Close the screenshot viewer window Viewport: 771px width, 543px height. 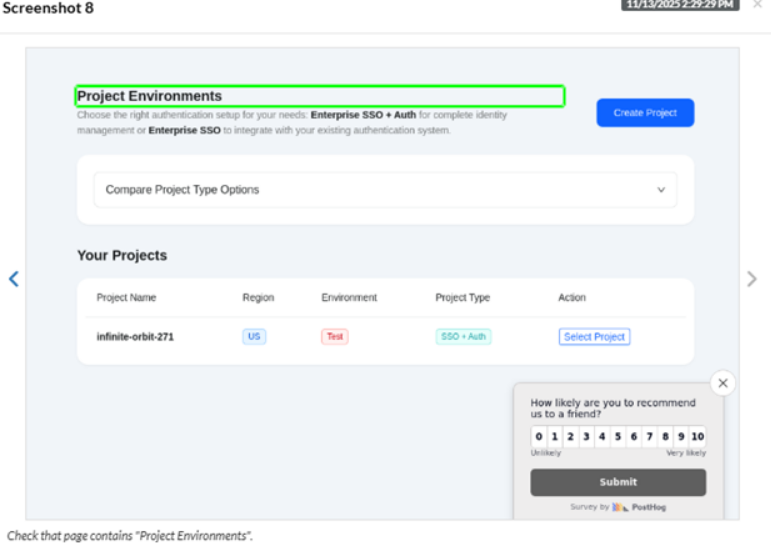tap(757, 5)
